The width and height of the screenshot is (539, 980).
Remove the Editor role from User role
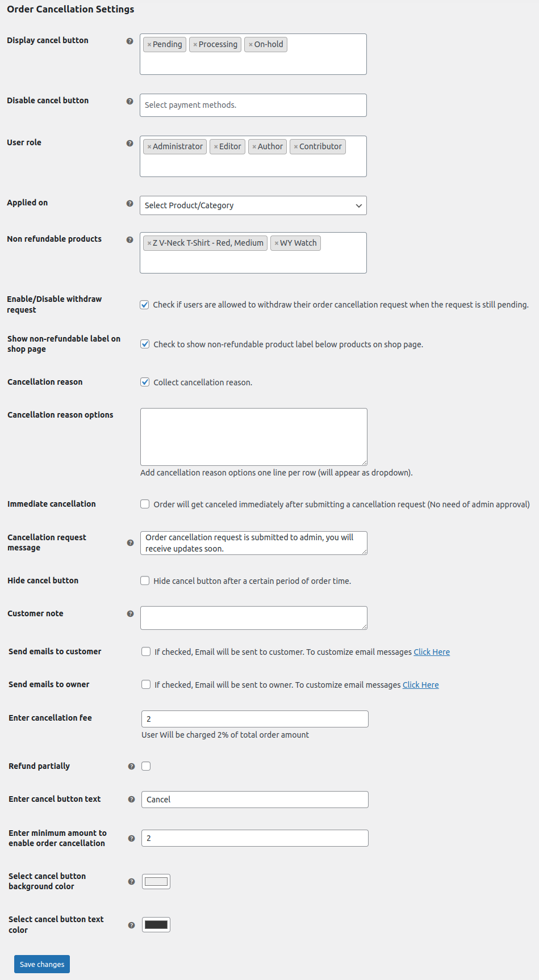click(x=215, y=146)
